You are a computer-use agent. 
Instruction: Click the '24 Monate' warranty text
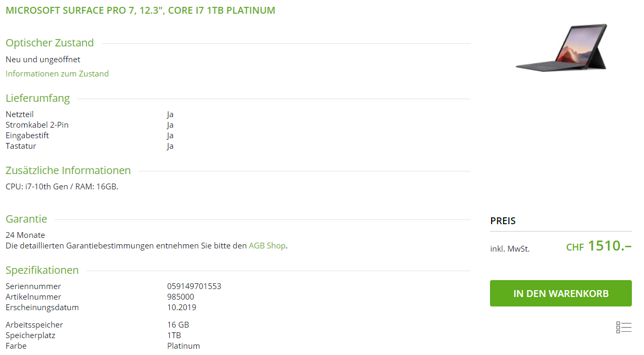pyautogui.click(x=25, y=235)
